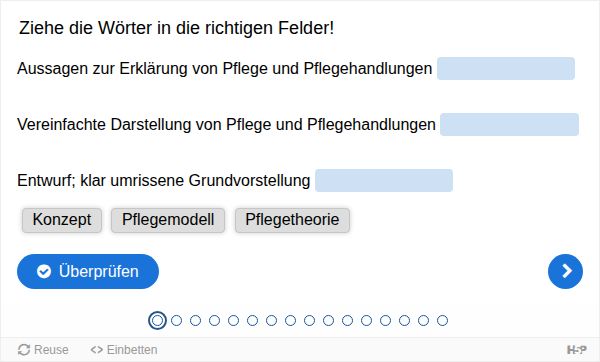Viewport: 600px width, 362px height.
Task: Select the Konzept word tile
Action: (x=62, y=220)
